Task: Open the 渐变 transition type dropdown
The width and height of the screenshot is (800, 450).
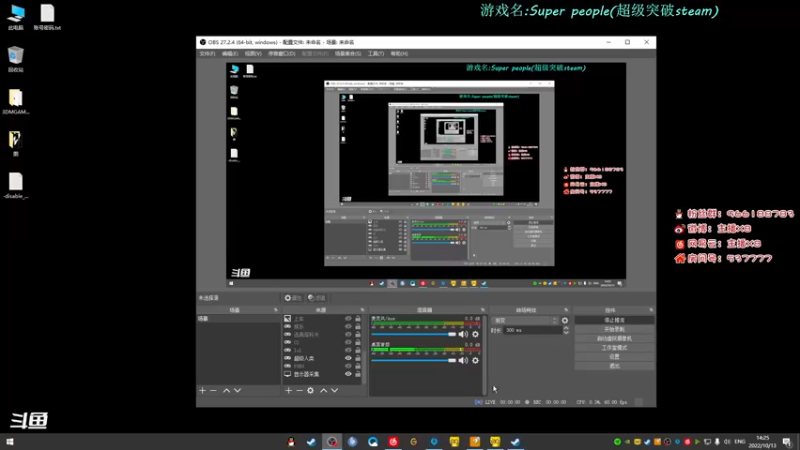Action: click(x=526, y=320)
